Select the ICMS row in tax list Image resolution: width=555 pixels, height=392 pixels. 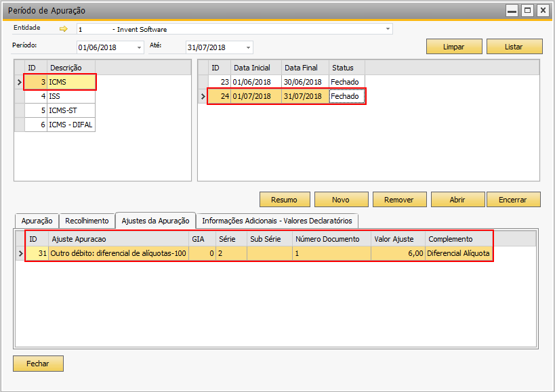(x=60, y=82)
